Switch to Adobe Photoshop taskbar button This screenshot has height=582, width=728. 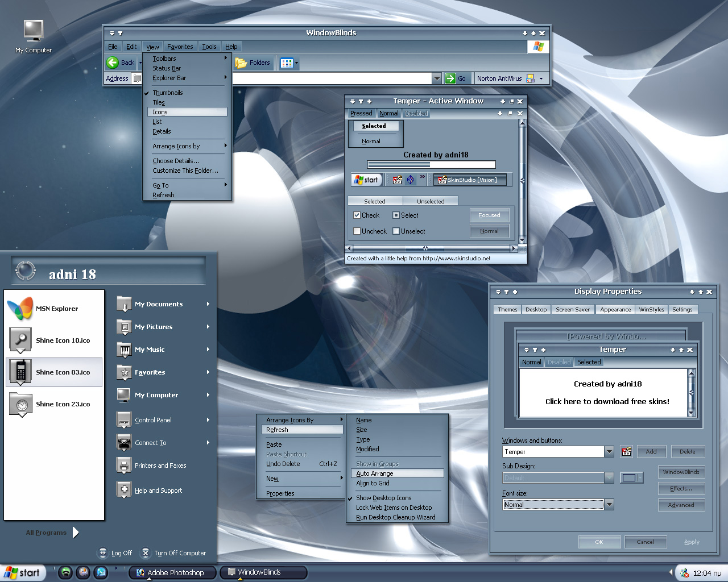click(x=173, y=572)
